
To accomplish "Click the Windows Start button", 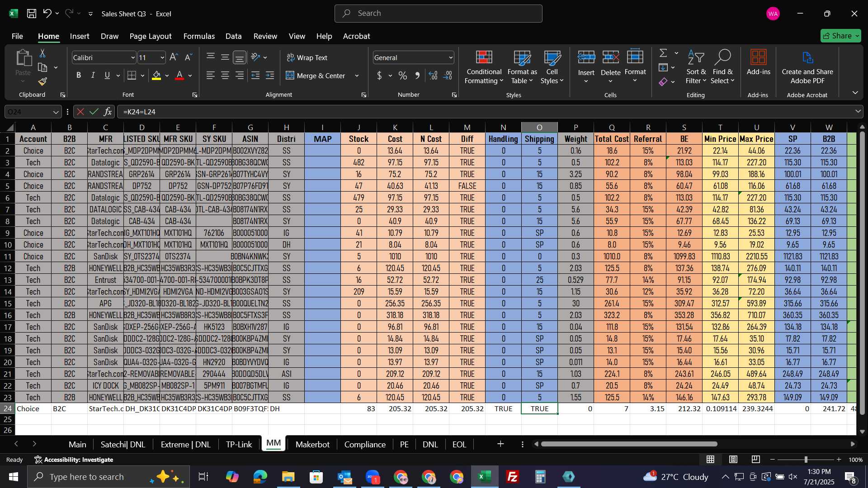I will pos(13,477).
